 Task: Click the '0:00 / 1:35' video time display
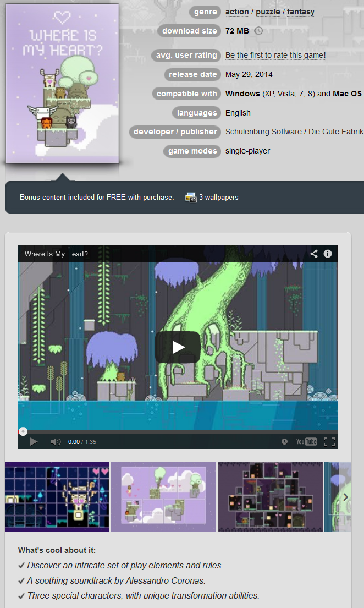(82, 442)
